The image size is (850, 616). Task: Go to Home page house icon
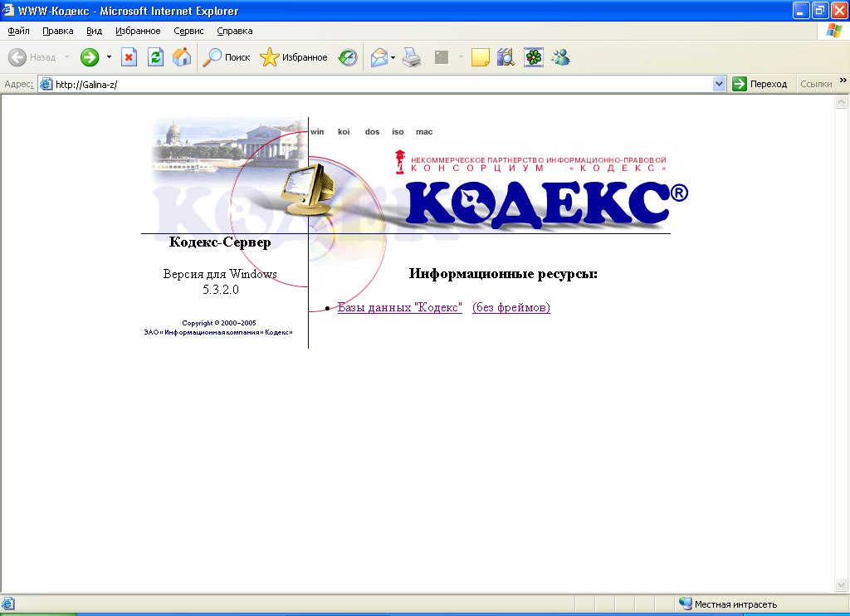pyautogui.click(x=182, y=57)
